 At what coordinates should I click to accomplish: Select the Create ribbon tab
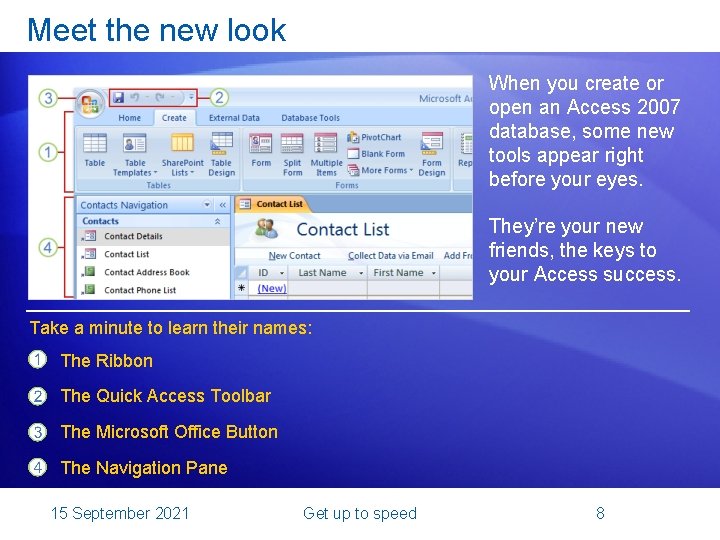(x=174, y=118)
